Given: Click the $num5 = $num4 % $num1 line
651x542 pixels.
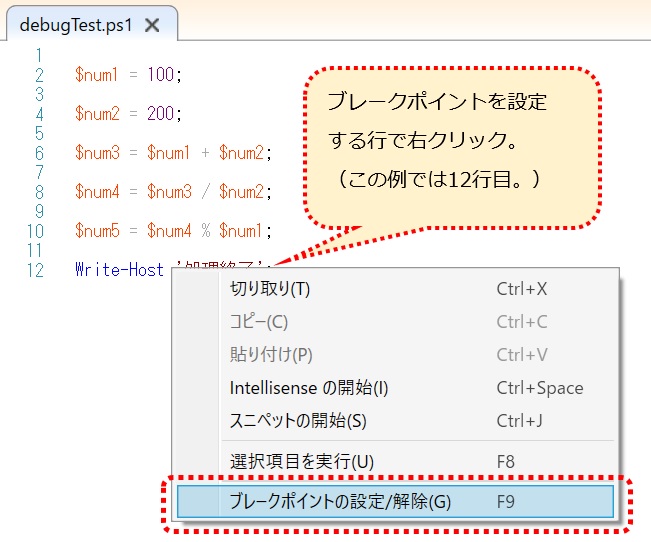Looking at the screenshot, I should [x=172, y=231].
